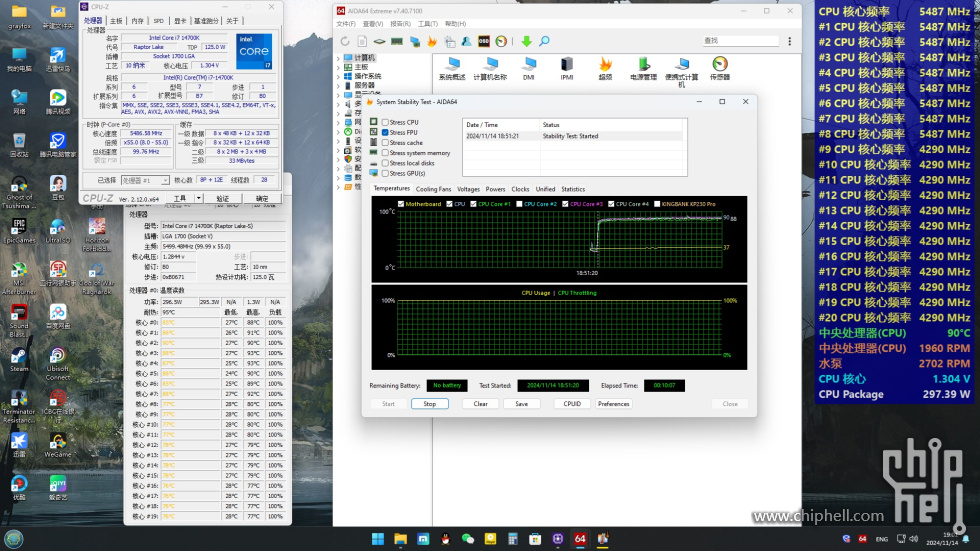Open the 系统概述 computer icon
The width and height of the screenshot is (980, 551).
point(452,69)
